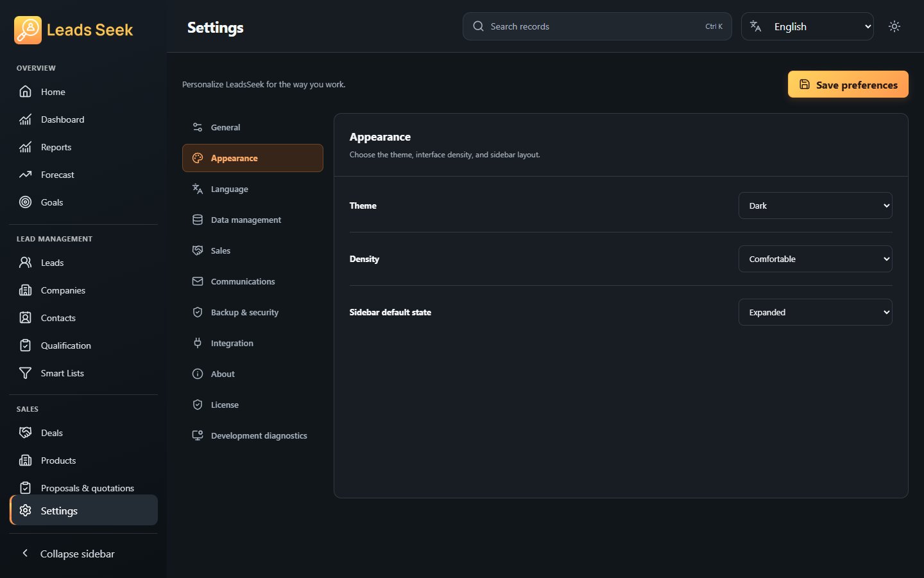Click the Proposals & quotations clipboard icon
The width and height of the screenshot is (924, 578).
point(25,488)
